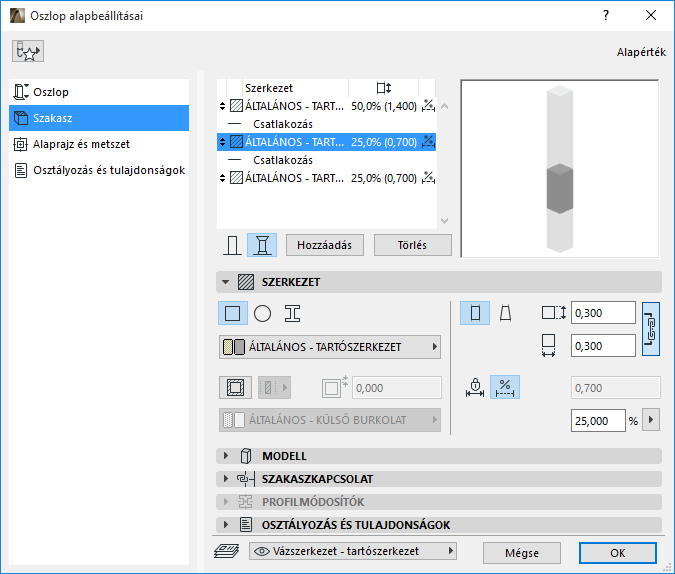Viewport: 675px width, 574px height.
Task: Toggle the veneer core icon button
Action: pyautogui.click(x=235, y=388)
